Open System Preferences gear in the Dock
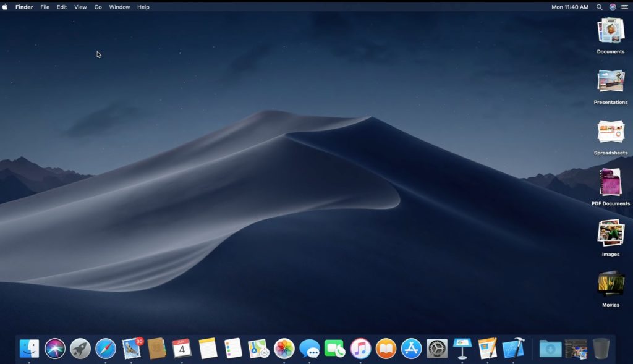633x364 pixels. click(x=437, y=349)
